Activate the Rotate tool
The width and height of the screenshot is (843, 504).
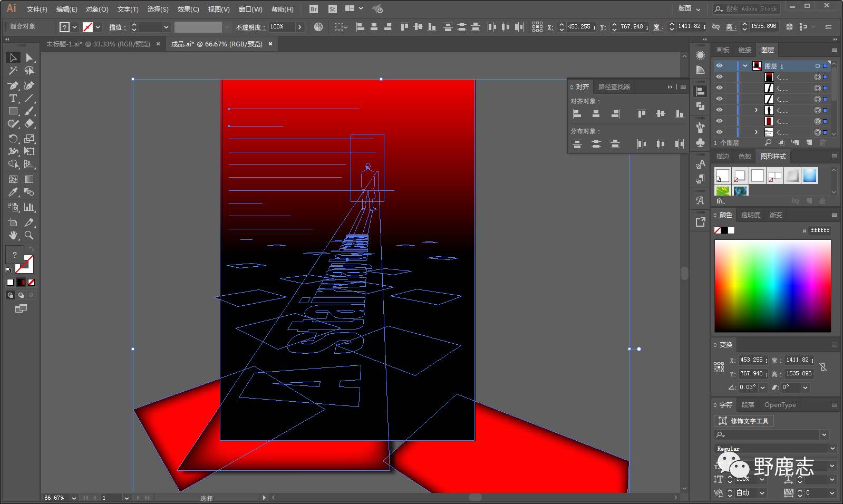tap(13, 139)
